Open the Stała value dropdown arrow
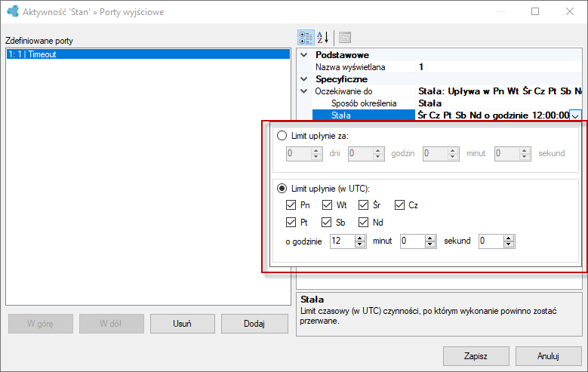Viewport: 588px width, 372px height. [575, 115]
